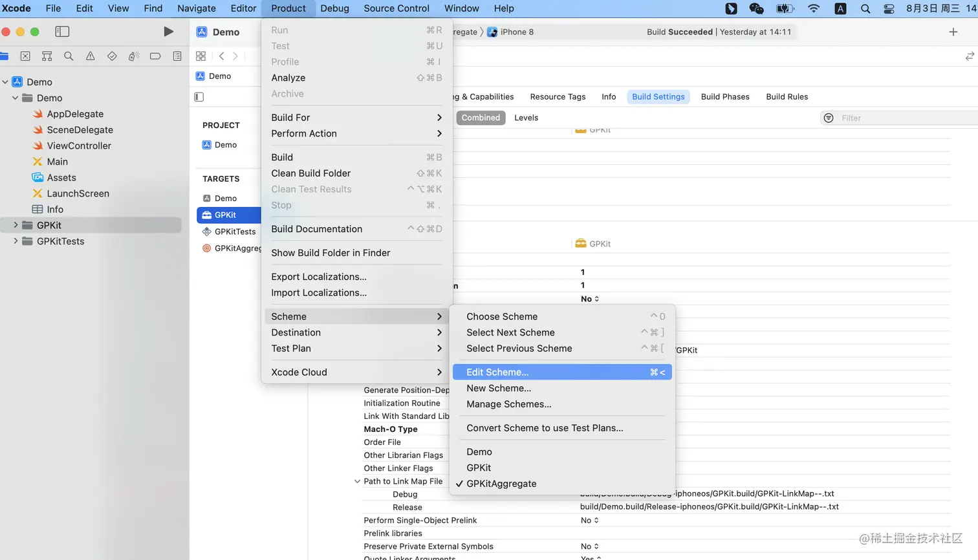
Task: Click the input source A icon
Action: click(x=840, y=8)
